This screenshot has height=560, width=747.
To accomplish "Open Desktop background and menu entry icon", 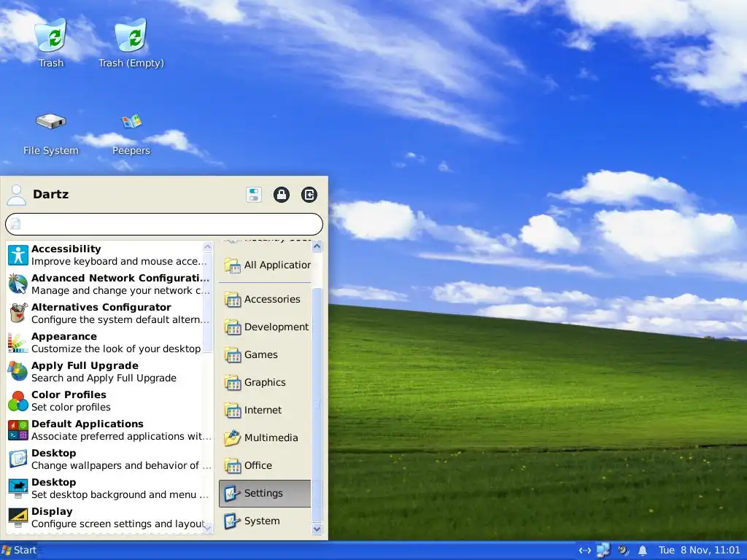I will (18, 489).
